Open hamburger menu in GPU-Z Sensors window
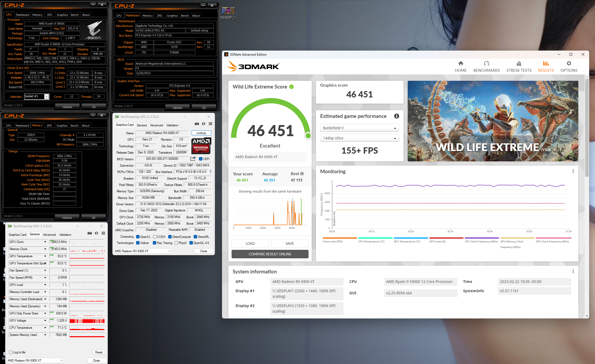The width and height of the screenshot is (595, 364). (x=103, y=233)
